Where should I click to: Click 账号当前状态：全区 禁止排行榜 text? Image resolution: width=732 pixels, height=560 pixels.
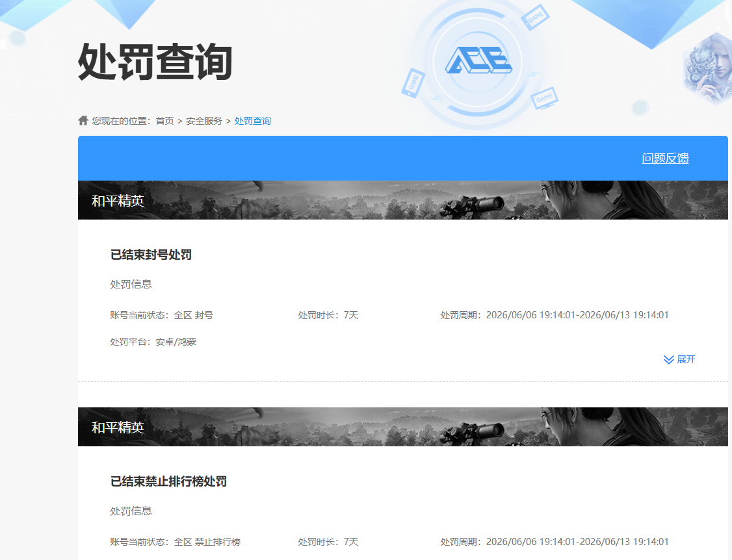point(175,542)
